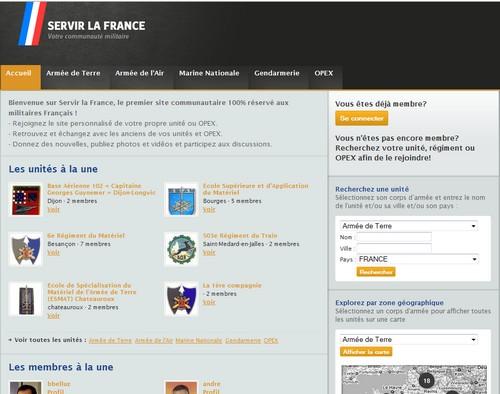The image size is (500, 394).
Task: Open Marine Nationale link in Voir toutes les unités
Action: point(199,340)
